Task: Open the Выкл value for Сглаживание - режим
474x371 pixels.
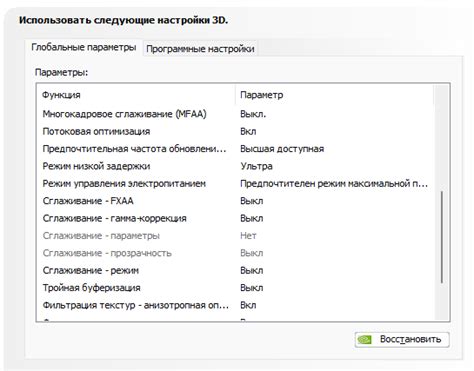Action: 252,270
